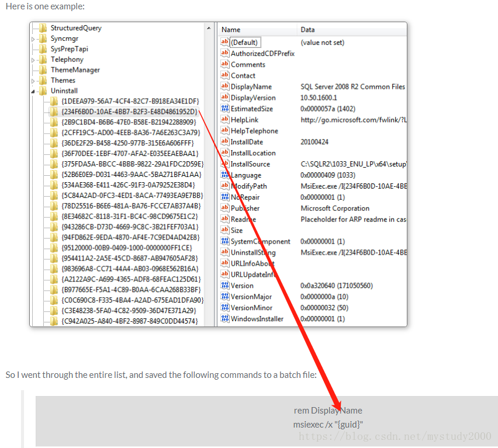
Task: Select the SysPrepTapi folder icon
Action: [x=43, y=49]
